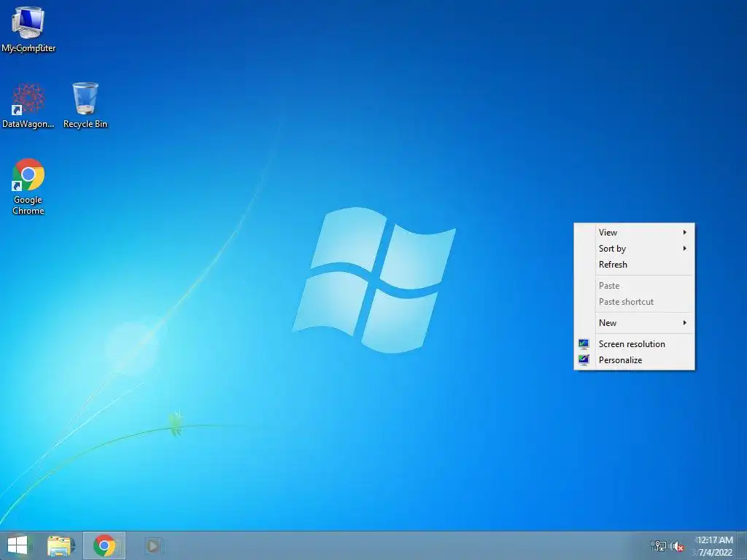The width and height of the screenshot is (747, 560).
Task: Click the Show desktop strip beside the clock
Action: 742,545
